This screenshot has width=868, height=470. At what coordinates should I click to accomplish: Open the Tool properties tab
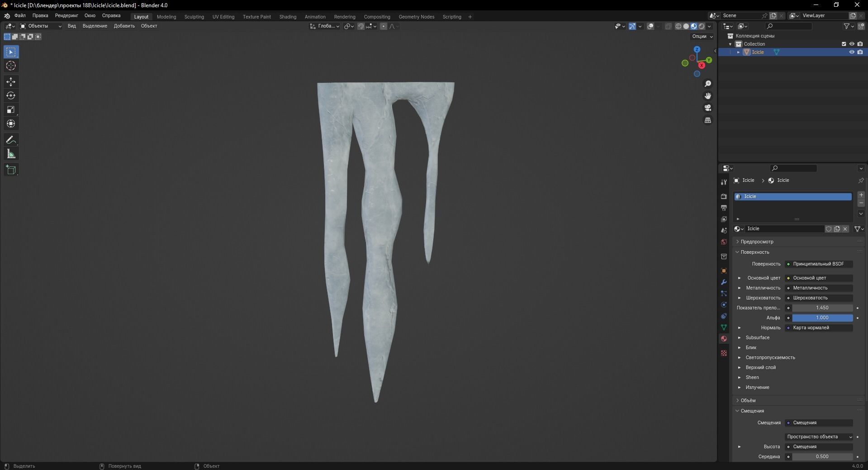point(724,182)
